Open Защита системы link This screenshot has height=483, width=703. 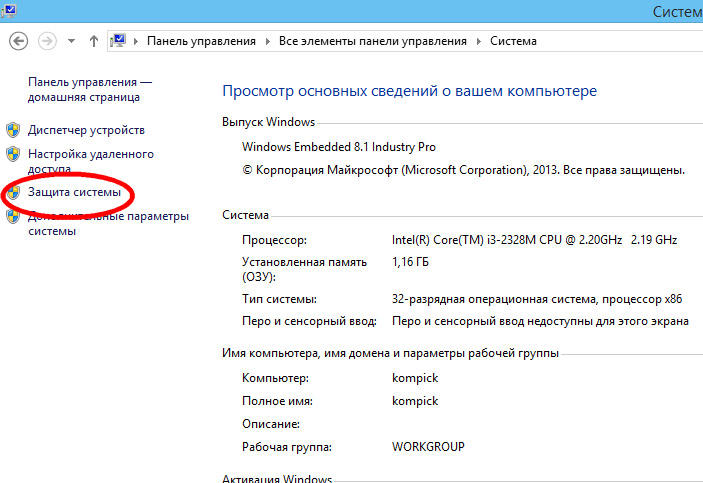pyautogui.click(x=74, y=192)
